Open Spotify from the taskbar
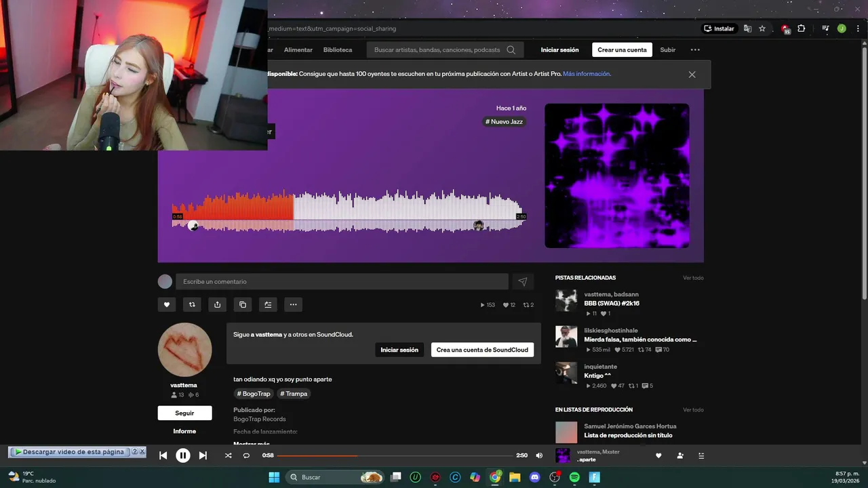Image resolution: width=868 pixels, height=488 pixels. [574, 477]
